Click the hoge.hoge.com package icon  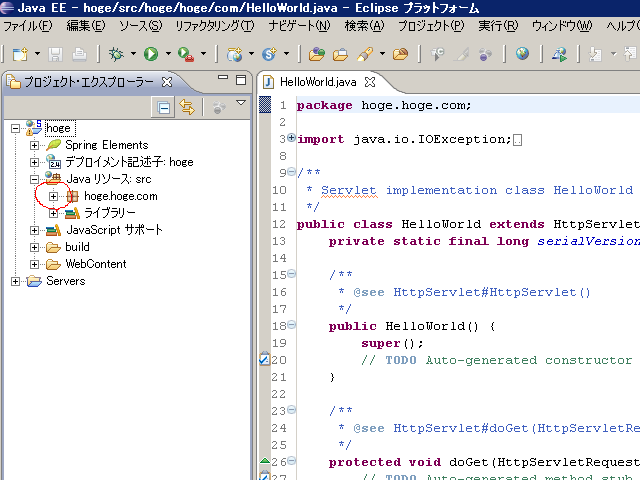[x=72, y=196]
